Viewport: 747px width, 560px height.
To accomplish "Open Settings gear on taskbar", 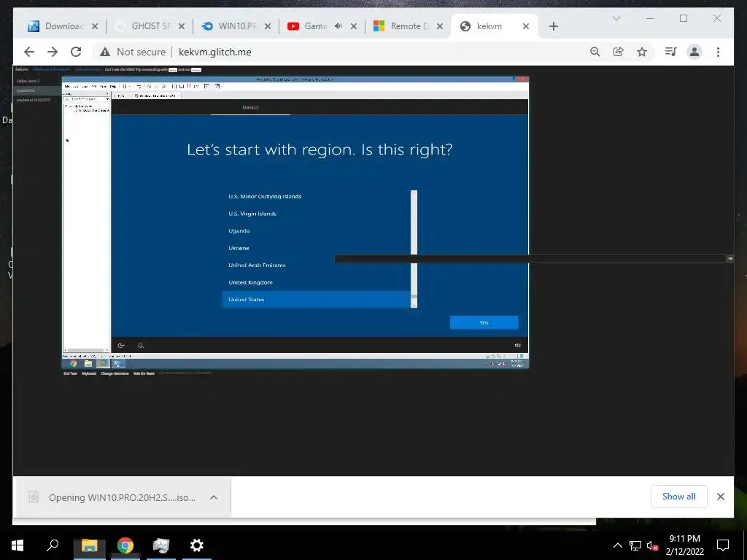I will pos(197,545).
